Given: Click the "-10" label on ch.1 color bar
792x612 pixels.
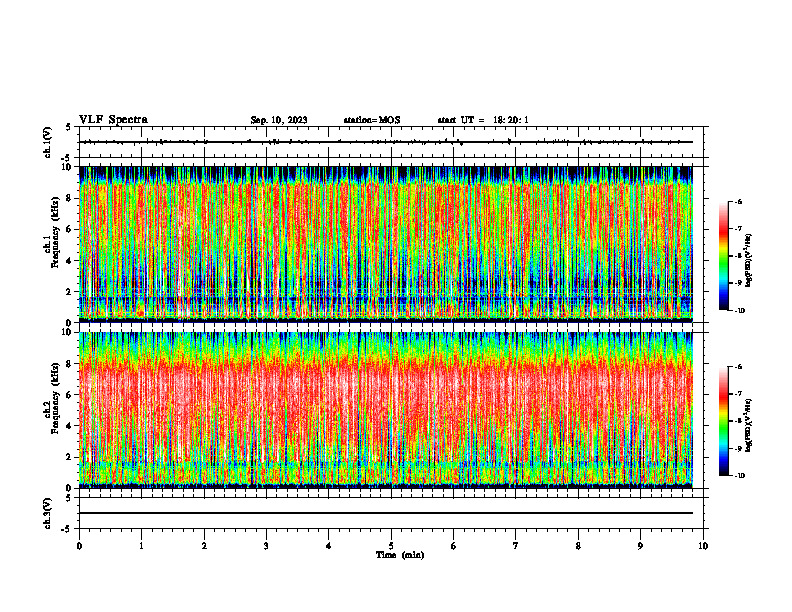Looking at the screenshot, I should [x=739, y=310].
